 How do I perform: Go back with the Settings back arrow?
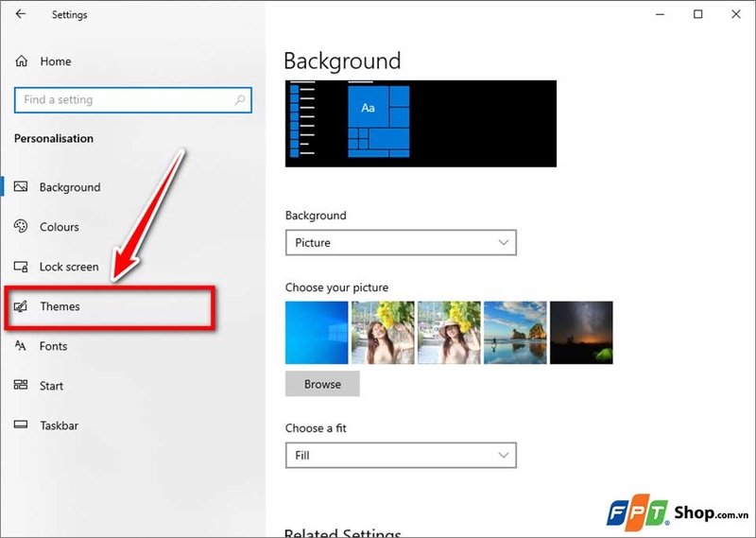(x=20, y=14)
